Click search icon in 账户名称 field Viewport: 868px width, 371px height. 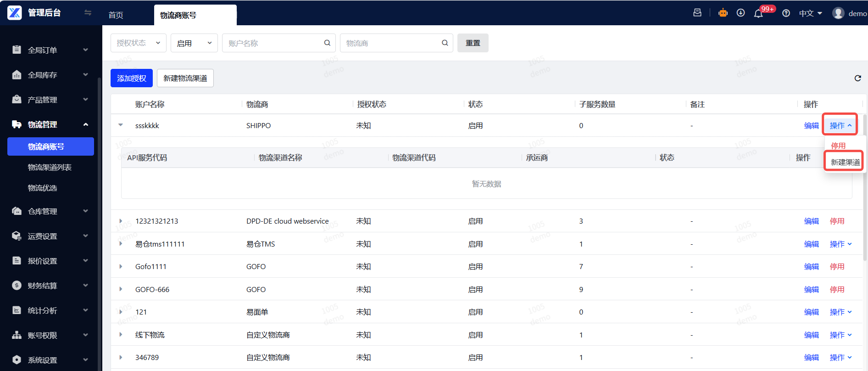click(327, 43)
